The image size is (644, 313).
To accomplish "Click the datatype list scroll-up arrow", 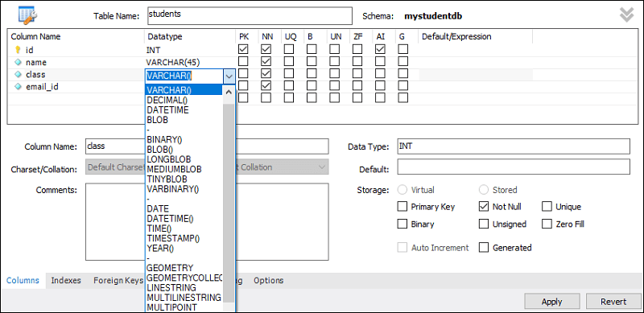I will 229,92.
